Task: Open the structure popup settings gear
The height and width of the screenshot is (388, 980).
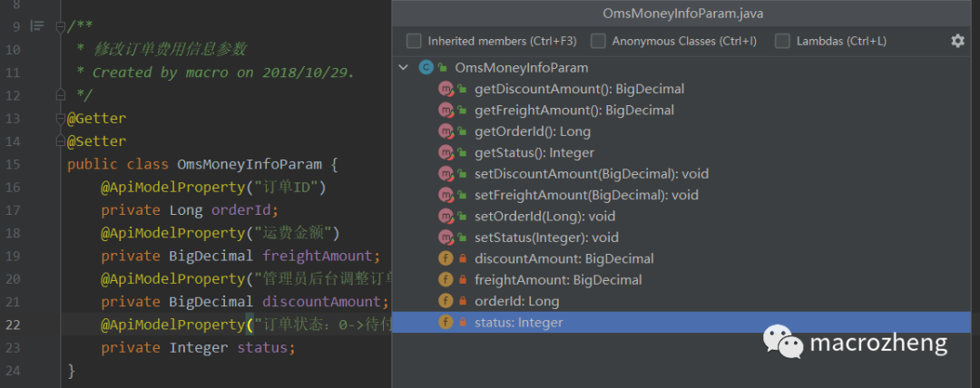Action: pos(957,41)
